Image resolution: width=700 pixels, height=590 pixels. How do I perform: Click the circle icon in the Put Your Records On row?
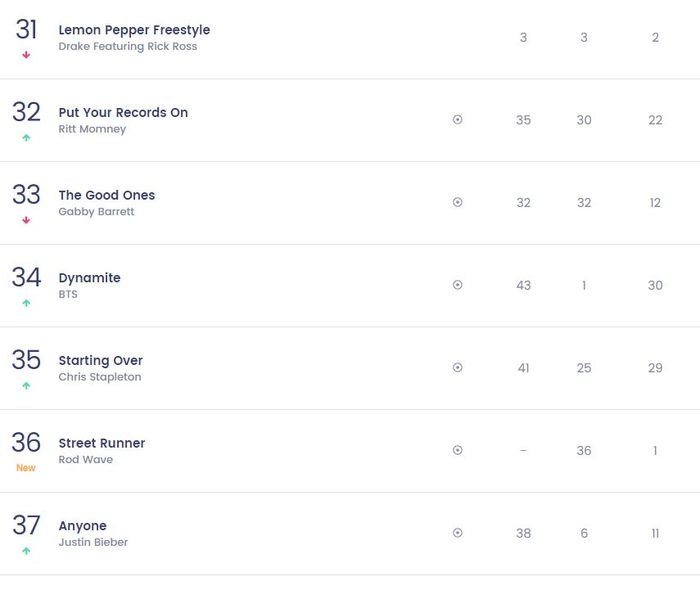458,120
